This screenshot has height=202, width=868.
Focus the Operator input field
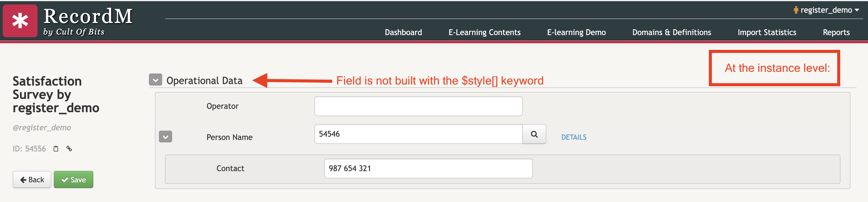(x=419, y=106)
